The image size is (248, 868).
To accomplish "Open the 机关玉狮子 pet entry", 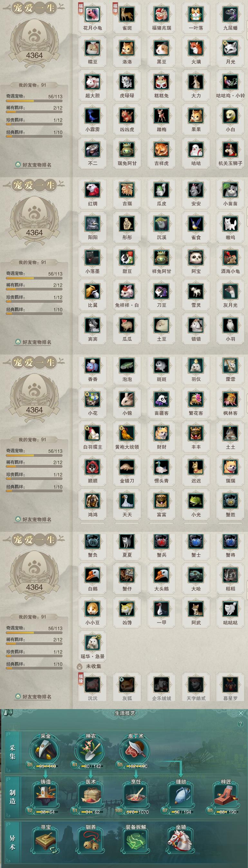I will tap(231, 150).
